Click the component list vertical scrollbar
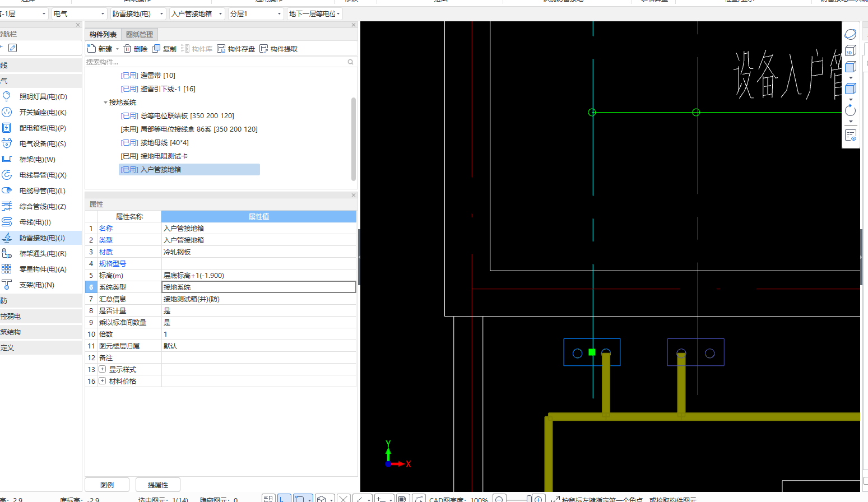 [x=354, y=139]
